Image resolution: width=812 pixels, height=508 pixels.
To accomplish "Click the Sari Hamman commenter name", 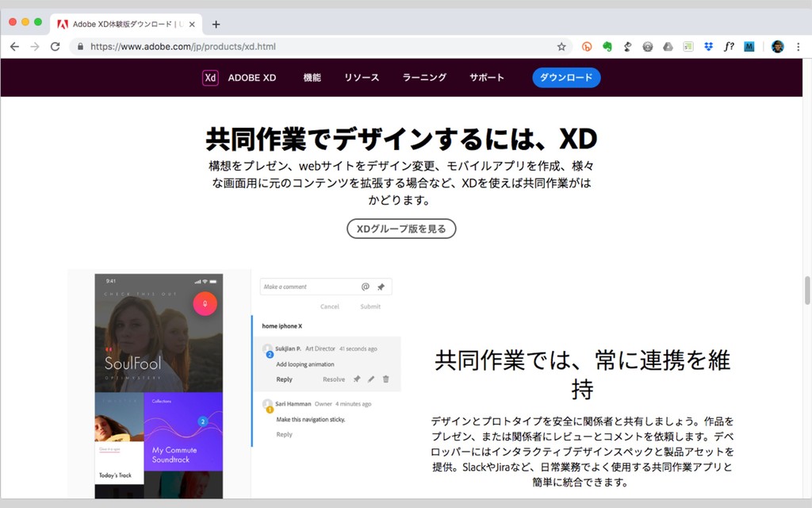I will (293, 404).
